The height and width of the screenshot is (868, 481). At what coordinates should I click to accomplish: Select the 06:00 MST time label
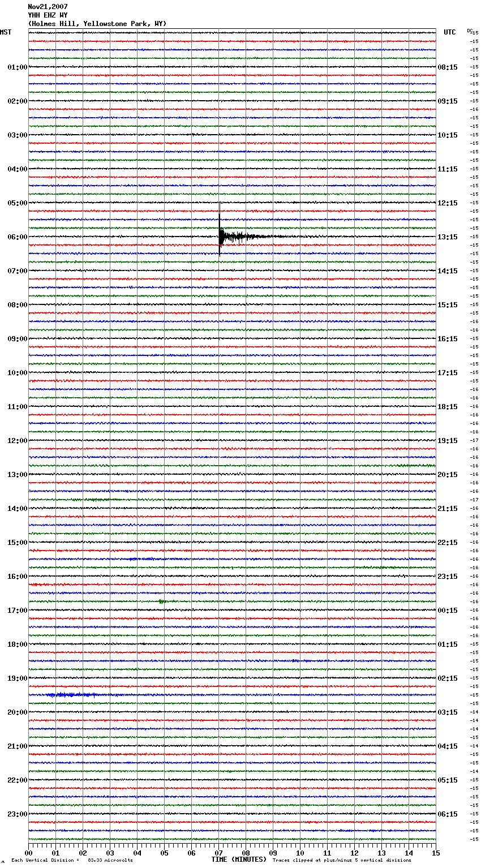(17, 237)
